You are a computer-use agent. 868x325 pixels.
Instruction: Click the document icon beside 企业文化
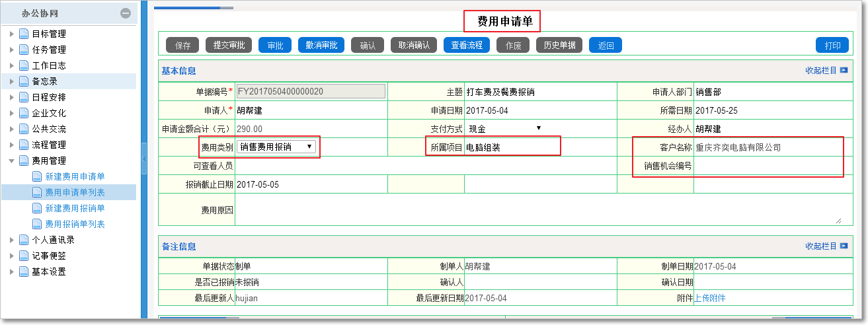click(24, 113)
